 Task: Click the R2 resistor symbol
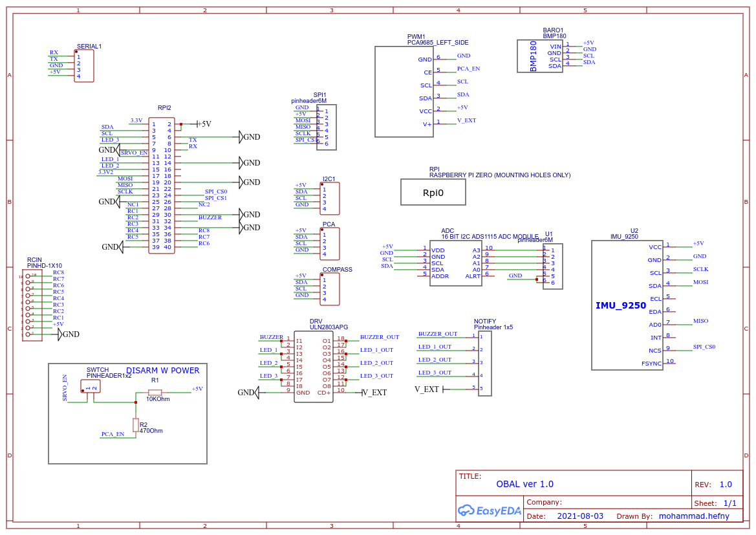pyautogui.click(x=136, y=425)
